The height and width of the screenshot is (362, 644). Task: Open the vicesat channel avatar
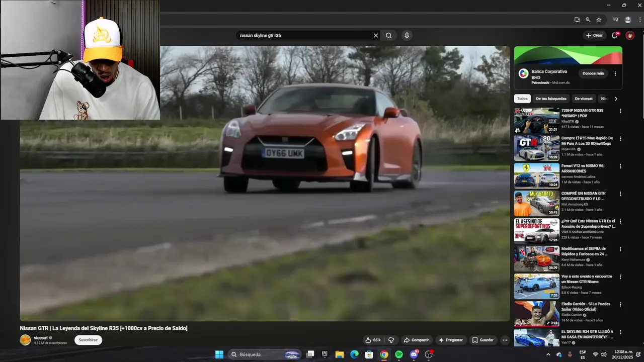pyautogui.click(x=25, y=340)
